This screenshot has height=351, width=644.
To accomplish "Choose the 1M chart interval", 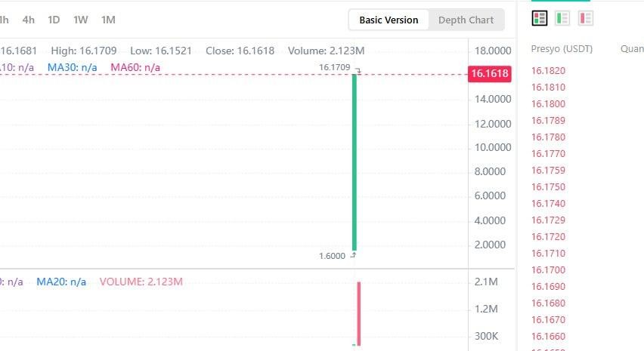I will coord(108,20).
